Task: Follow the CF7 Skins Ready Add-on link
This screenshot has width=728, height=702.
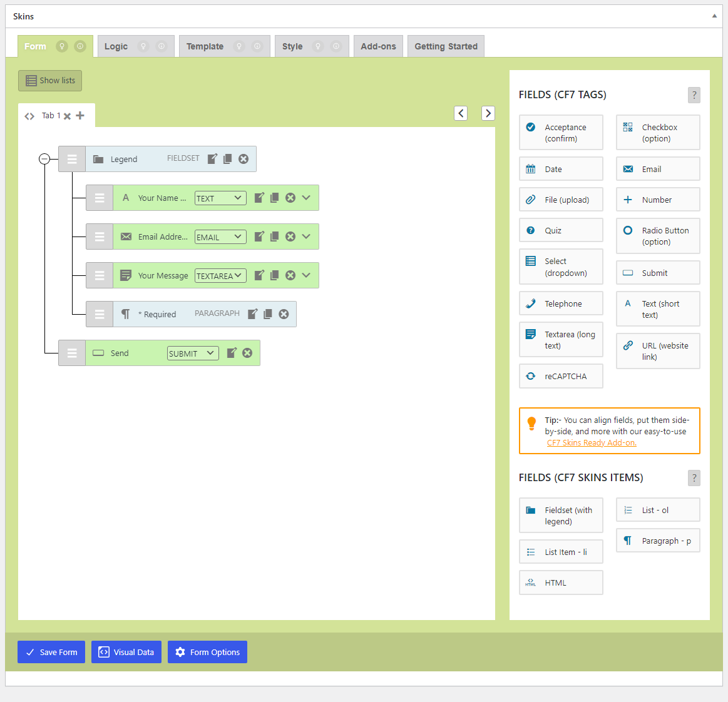Action: (x=592, y=443)
